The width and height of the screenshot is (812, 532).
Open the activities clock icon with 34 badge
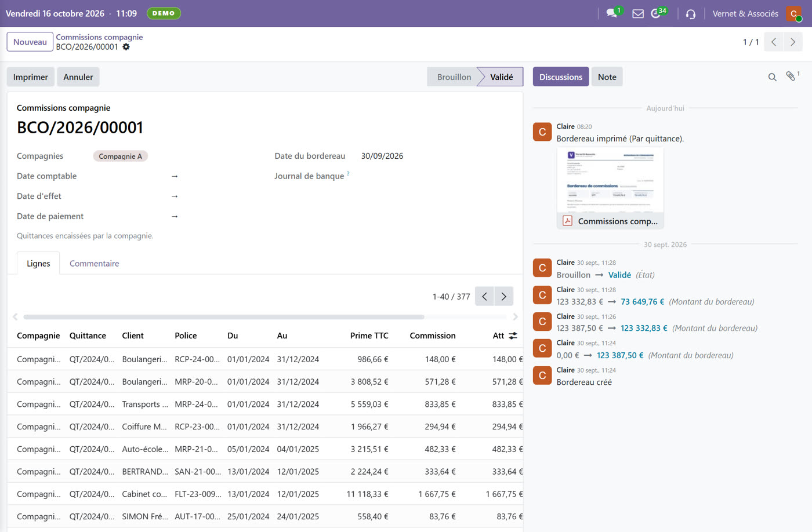click(656, 13)
